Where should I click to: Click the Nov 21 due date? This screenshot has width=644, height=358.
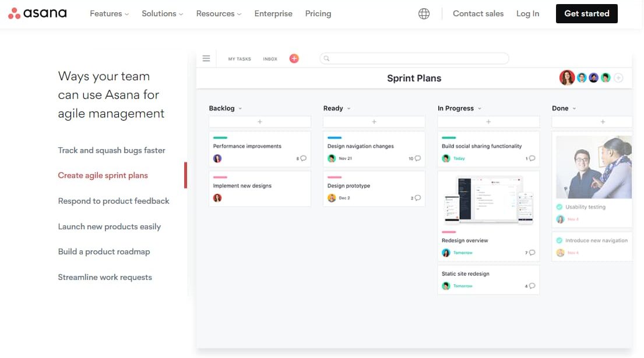point(346,158)
